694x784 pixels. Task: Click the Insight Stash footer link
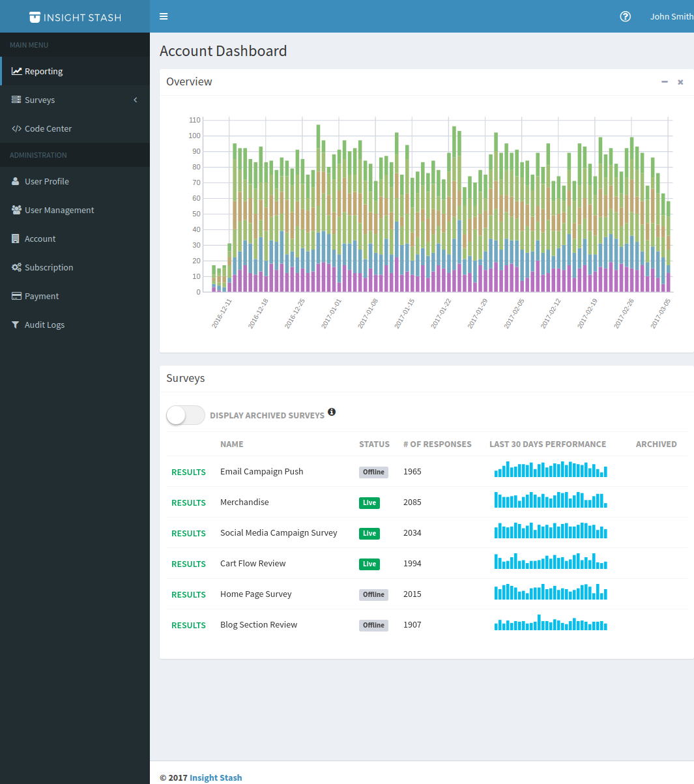pyautogui.click(x=216, y=777)
